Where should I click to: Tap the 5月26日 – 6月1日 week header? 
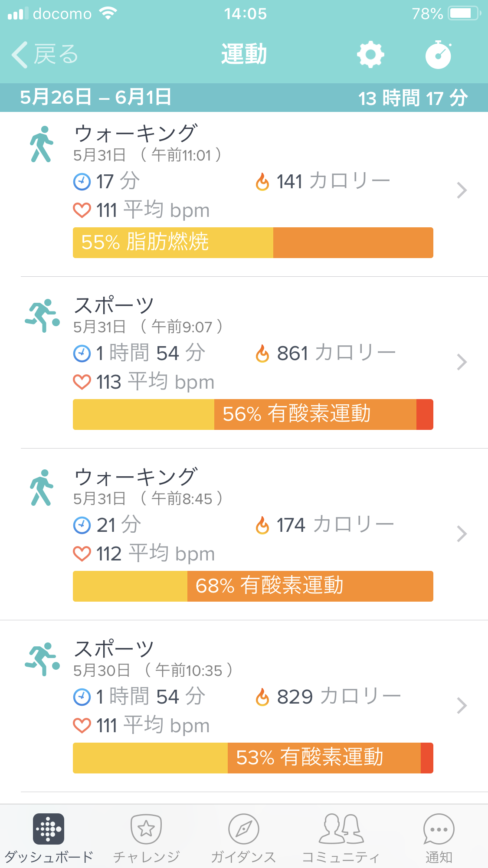95,97
